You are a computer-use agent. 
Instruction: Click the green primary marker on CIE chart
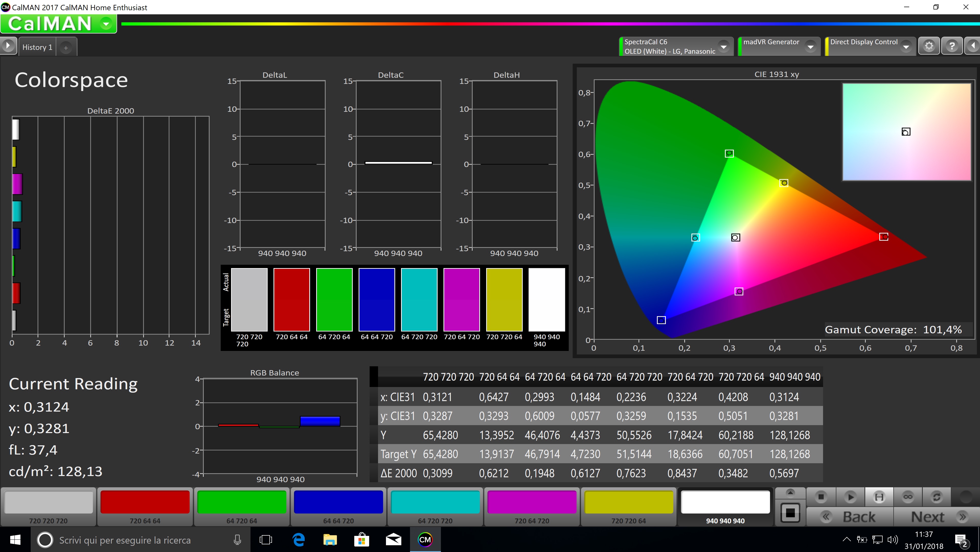click(729, 153)
